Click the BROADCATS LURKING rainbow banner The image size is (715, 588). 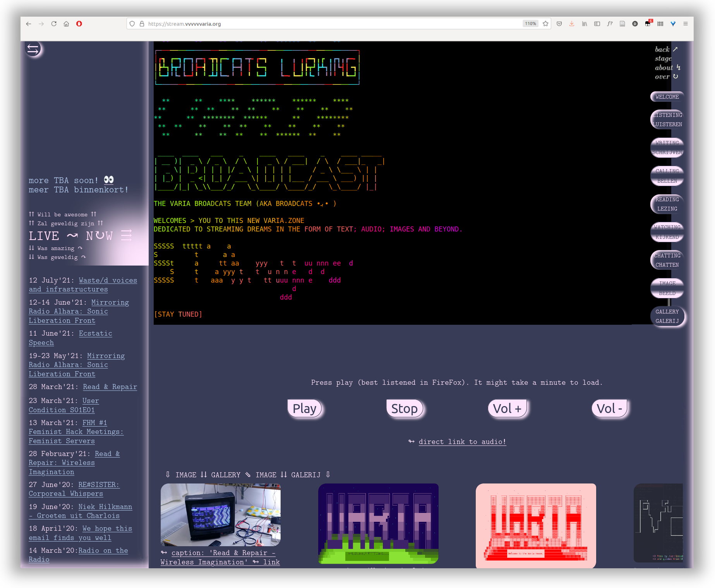click(x=257, y=67)
